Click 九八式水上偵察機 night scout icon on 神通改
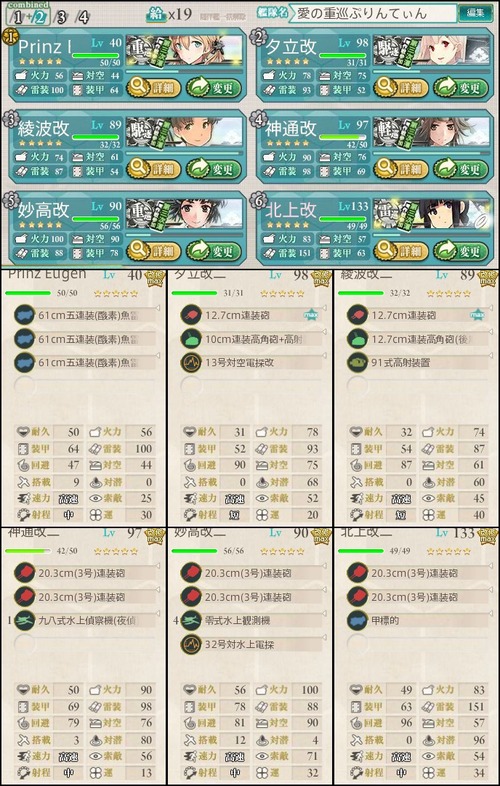The image size is (500, 786). click(24, 621)
